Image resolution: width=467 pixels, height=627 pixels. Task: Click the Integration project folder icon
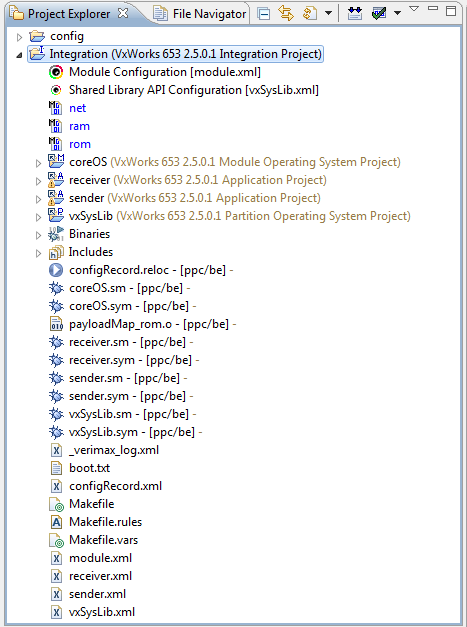point(37,54)
